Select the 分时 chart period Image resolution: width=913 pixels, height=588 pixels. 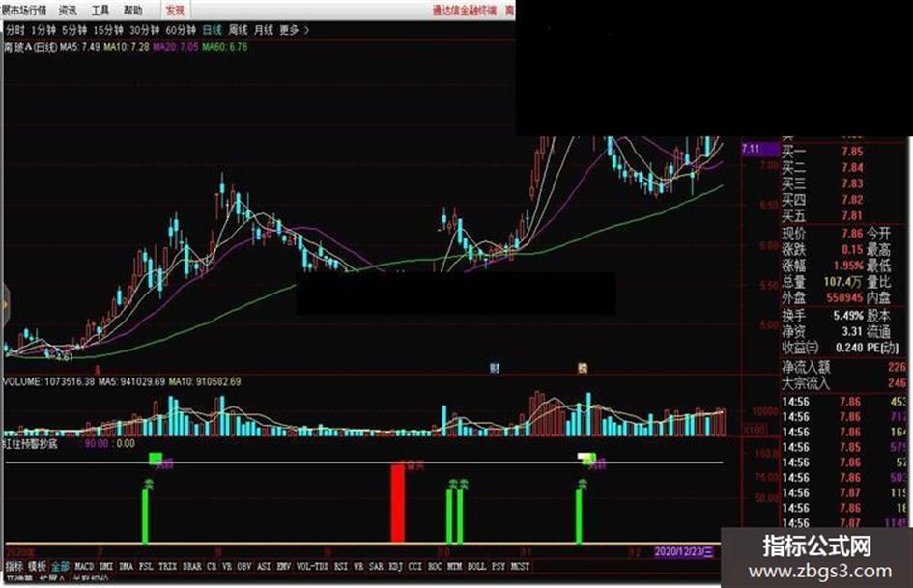14,30
